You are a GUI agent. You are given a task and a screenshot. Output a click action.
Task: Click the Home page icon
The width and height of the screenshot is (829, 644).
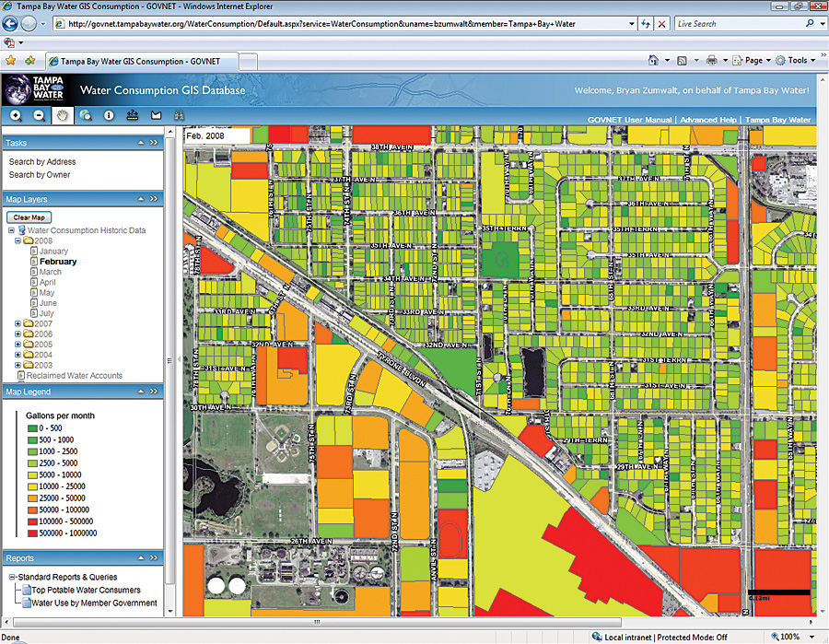(x=653, y=60)
